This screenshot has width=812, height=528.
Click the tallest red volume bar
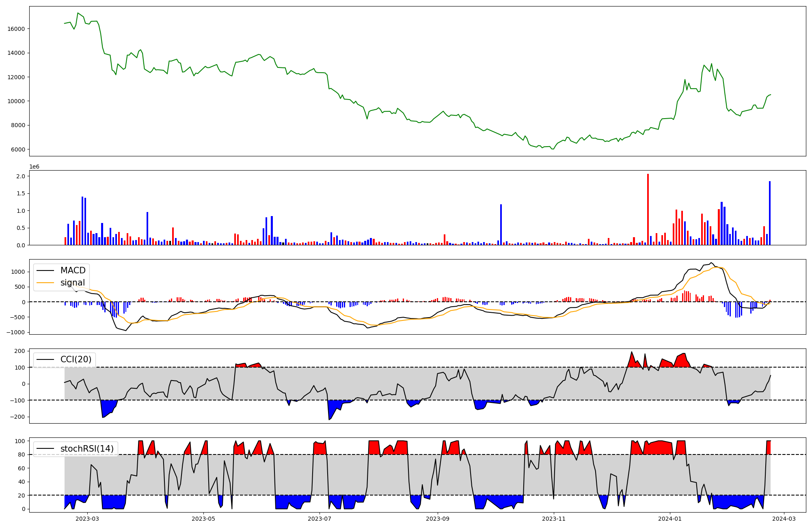tap(648, 209)
